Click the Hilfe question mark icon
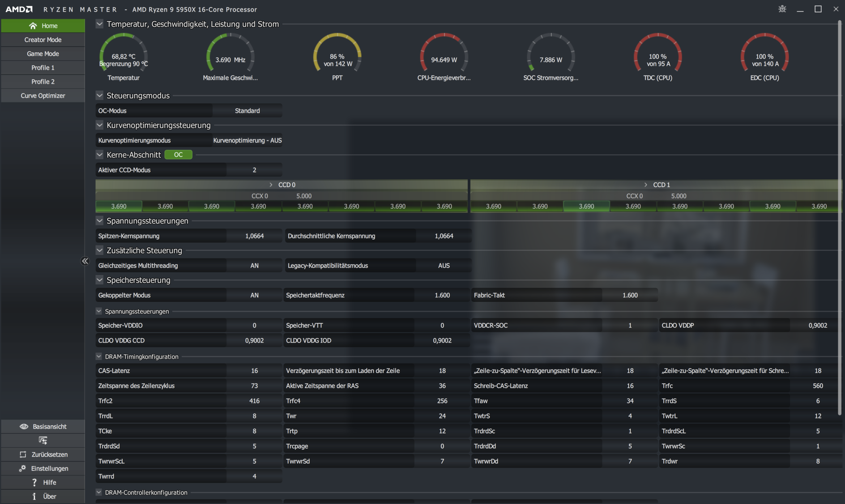Viewport: 845px width, 504px height. pos(34,482)
